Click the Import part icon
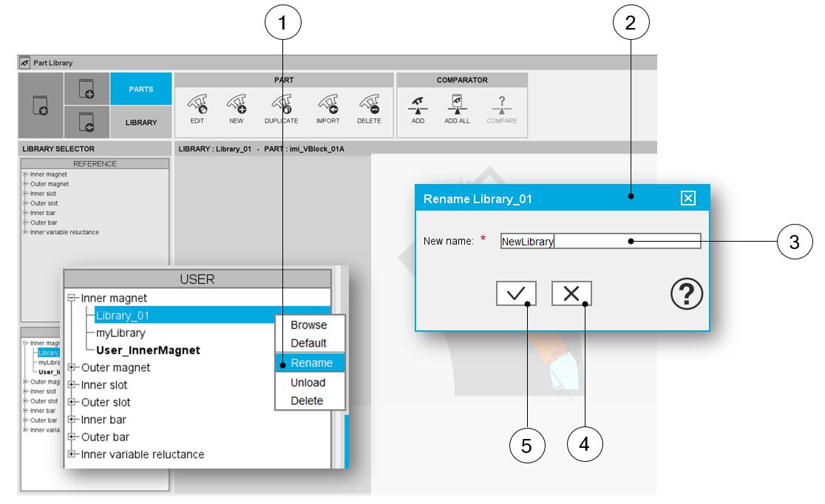825x504 pixels. pos(327,105)
